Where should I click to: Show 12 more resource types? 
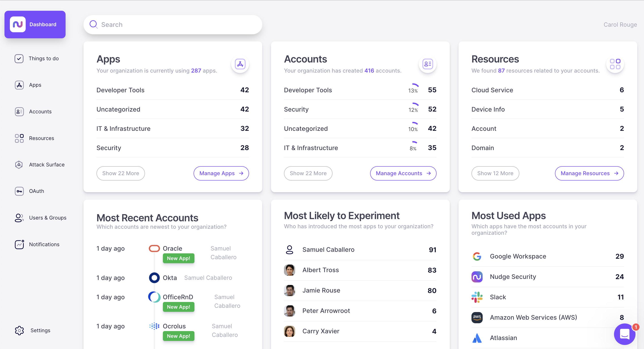495,173
